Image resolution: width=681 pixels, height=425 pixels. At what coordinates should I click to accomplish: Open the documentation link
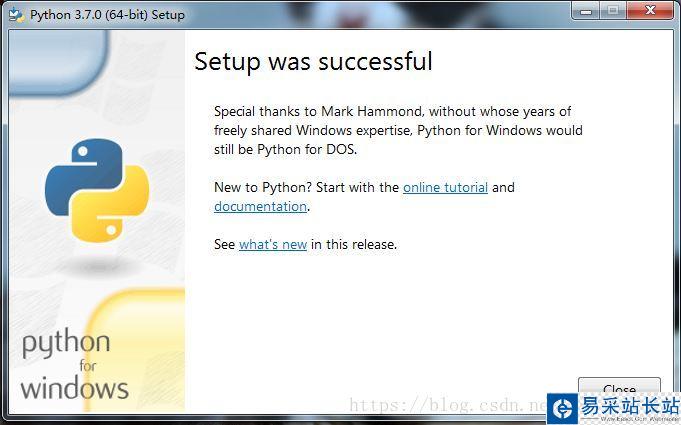[x=260, y=206]
